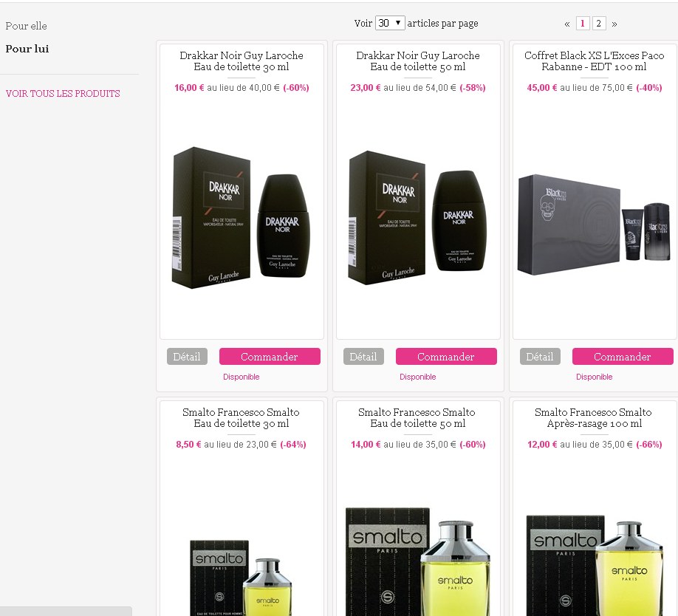Select page 1 in pagination
678x616 pixels.
pyautogui.click(x=583, y=24)
